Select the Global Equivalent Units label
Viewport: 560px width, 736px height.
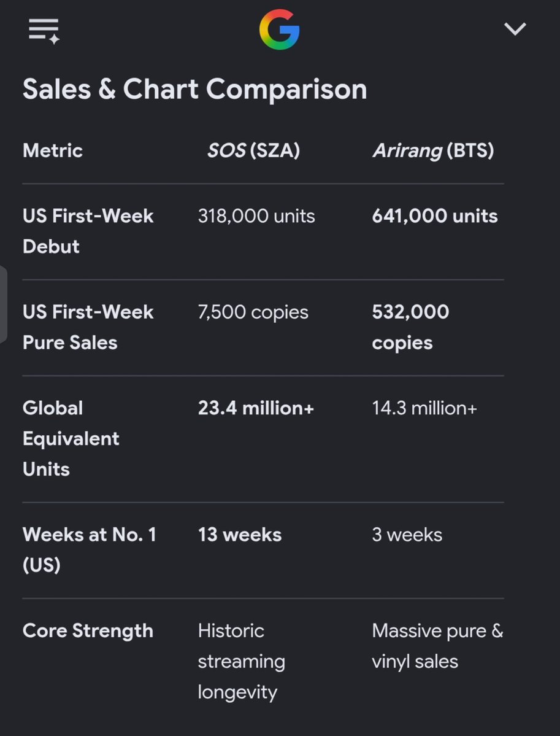tap(71, 438)
